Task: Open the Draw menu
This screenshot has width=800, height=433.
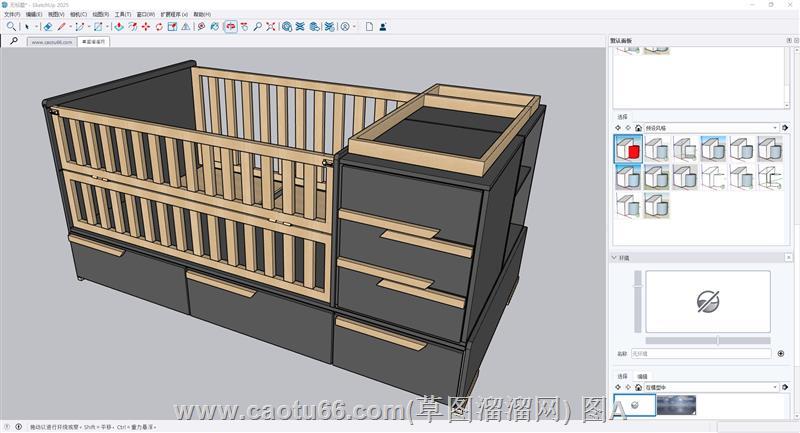Action: click(x=101, y=14)
